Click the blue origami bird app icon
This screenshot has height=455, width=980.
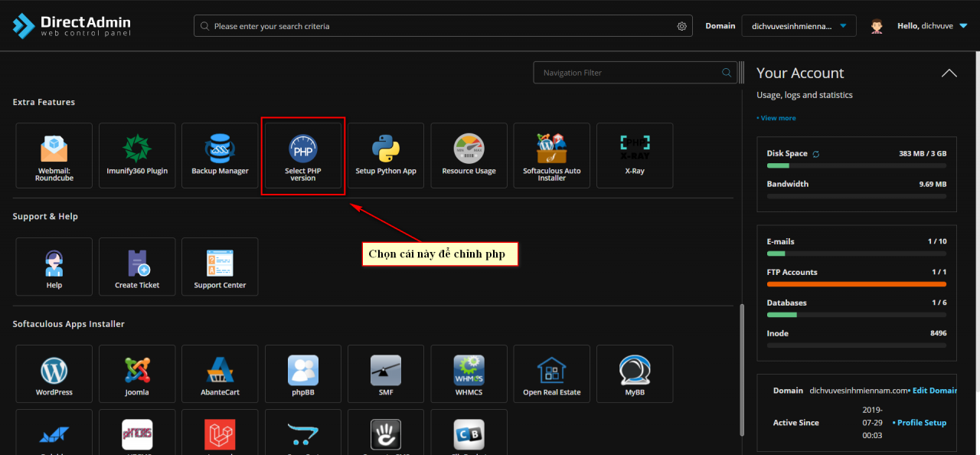(54, 436)
